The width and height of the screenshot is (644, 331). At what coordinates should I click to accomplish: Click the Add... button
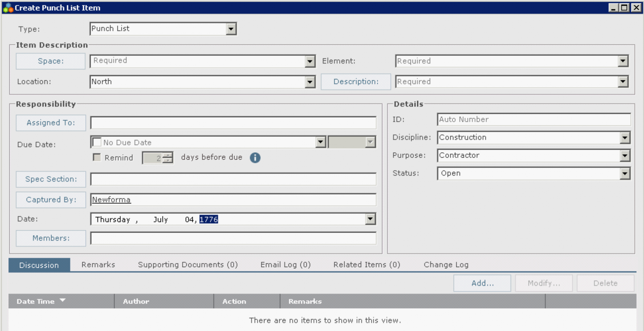[x=482, y=283]
